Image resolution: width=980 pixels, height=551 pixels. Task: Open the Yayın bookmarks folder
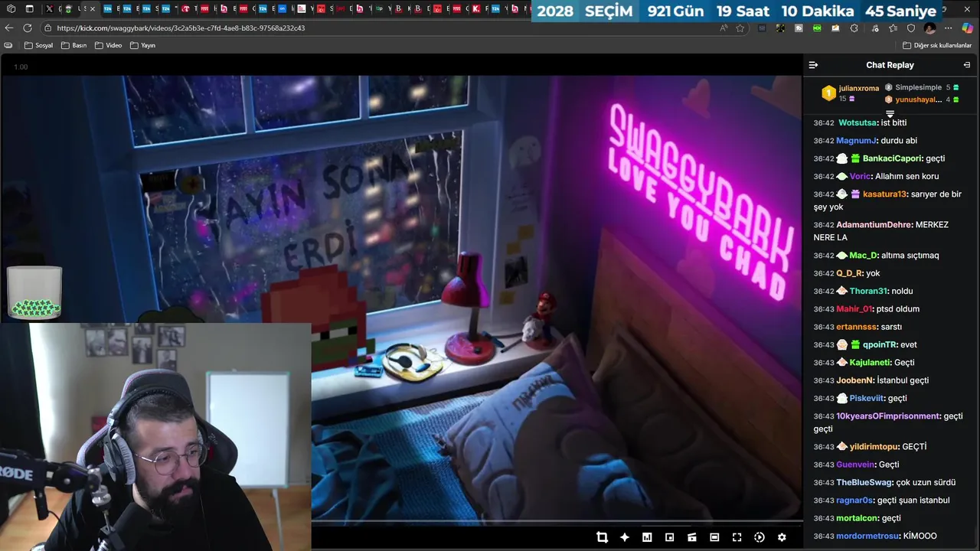click(143, 45)
